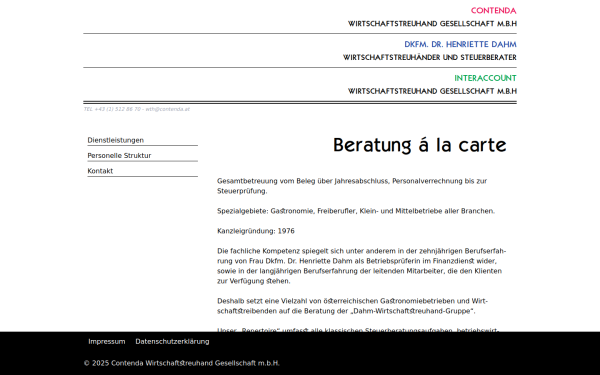Click 'WIRTSCHAFTSTREUHÄNDER UND STEUERBERATER' subtitle
The width and height of the screenshot is (600, 375).
tap(430, 57)
